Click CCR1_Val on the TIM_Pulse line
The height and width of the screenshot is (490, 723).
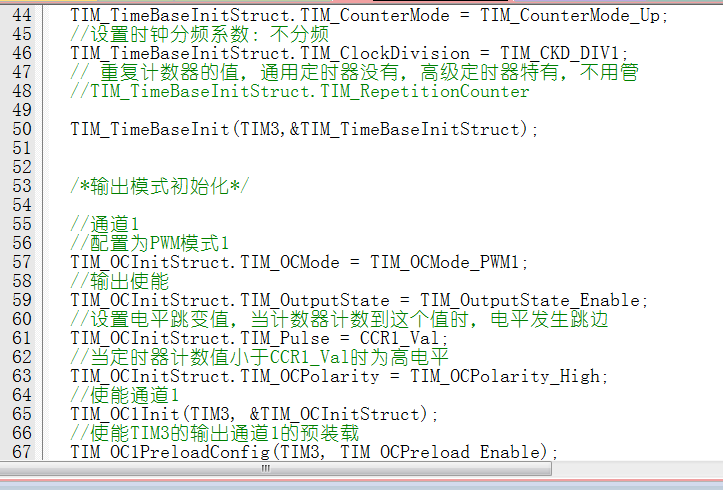click(399, 338)
